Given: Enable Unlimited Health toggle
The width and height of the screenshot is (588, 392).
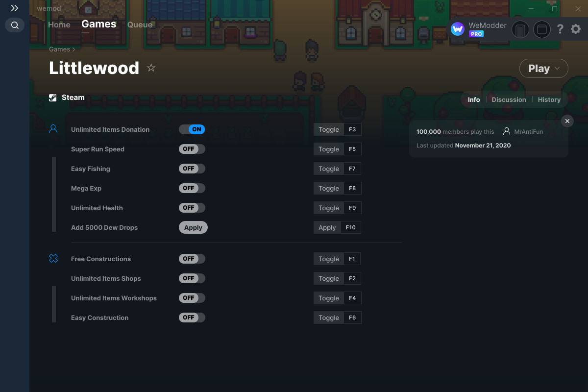Looking at the screenshot, I should (x=192, y=208).
